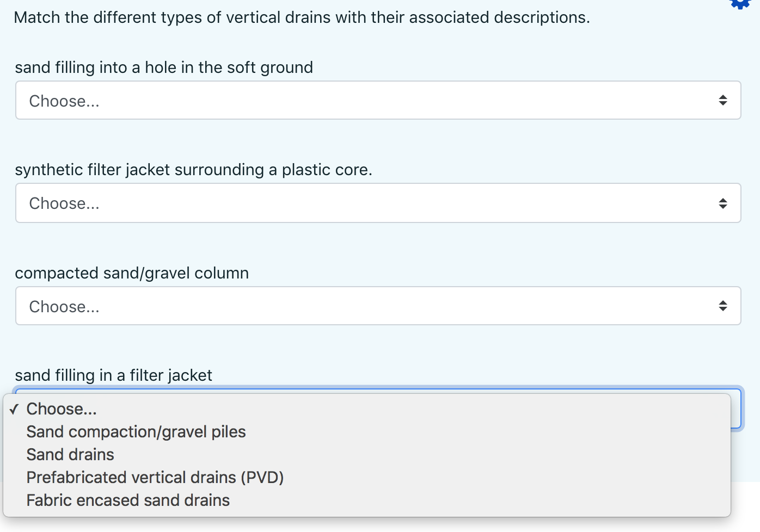Click the checkmark beside Choose... in the open list
The height and width of the screenshot is (532, 760).
14,409
